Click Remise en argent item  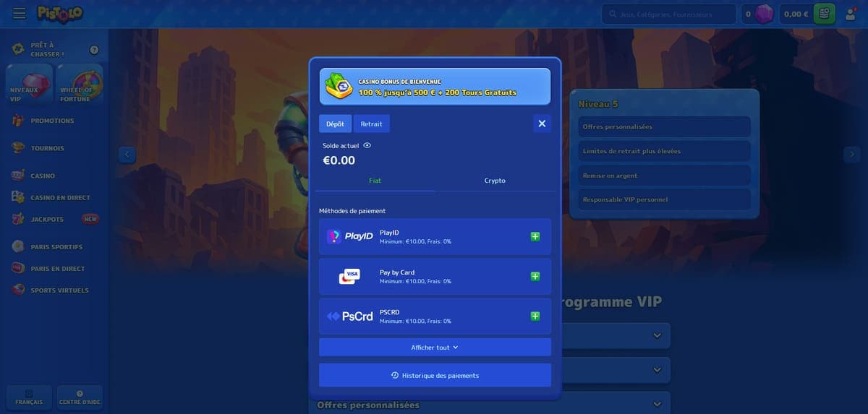coord(664,176)
